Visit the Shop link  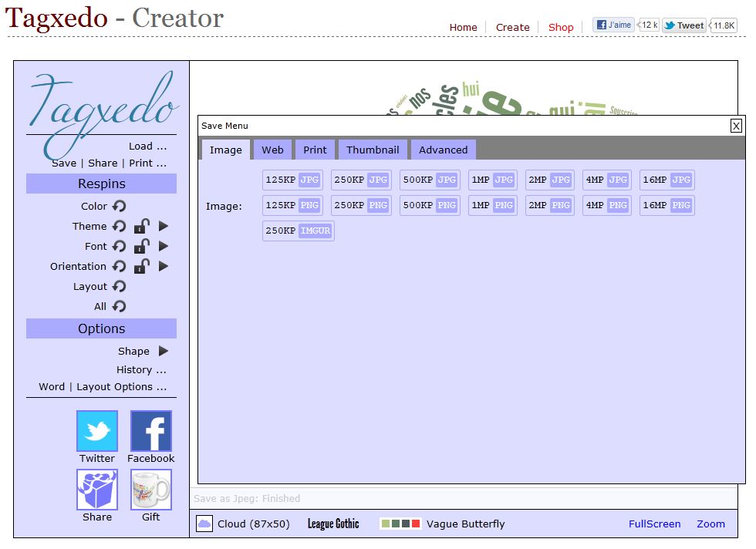pos(561,28)
